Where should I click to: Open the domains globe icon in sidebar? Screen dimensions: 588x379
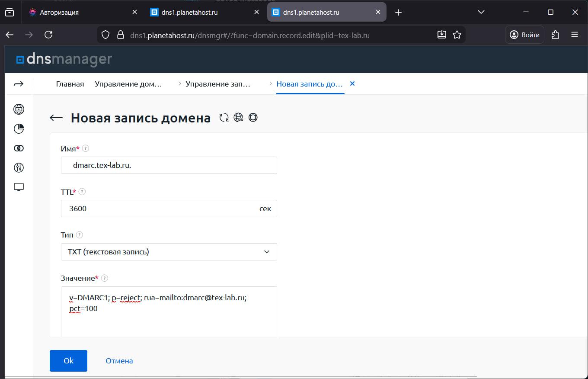18,109
